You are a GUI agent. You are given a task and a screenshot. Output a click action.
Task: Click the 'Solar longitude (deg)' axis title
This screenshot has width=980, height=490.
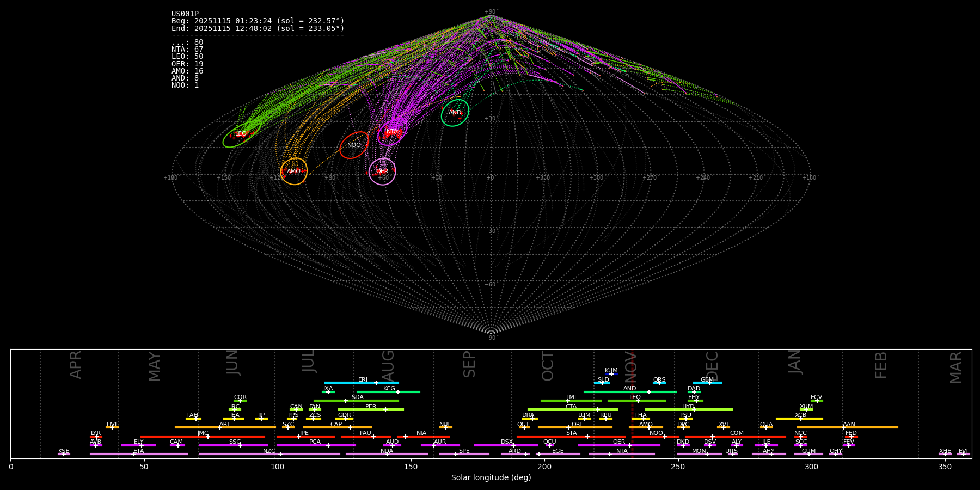(491, 477)
